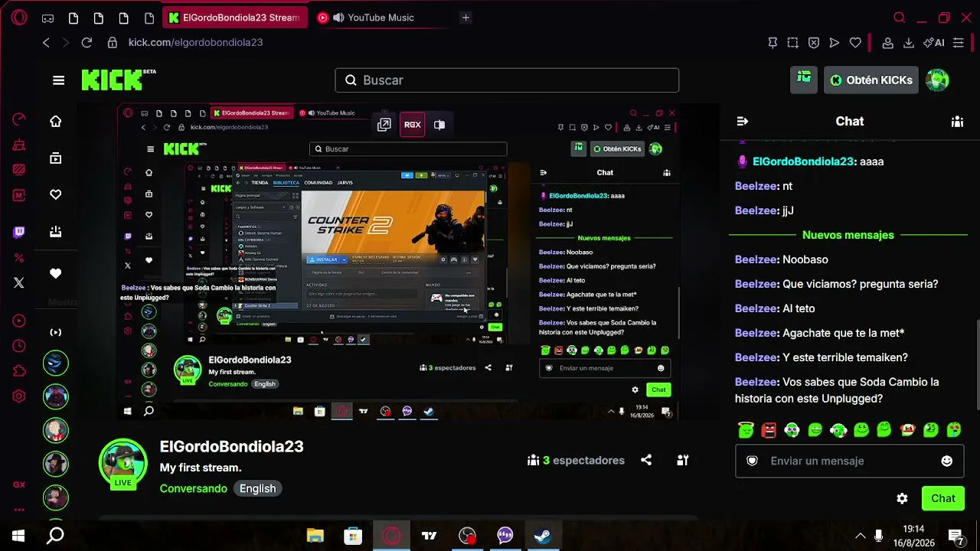Open browser Settings gear in Opera sidebar

pyautogui.click(x=19, y=396)
